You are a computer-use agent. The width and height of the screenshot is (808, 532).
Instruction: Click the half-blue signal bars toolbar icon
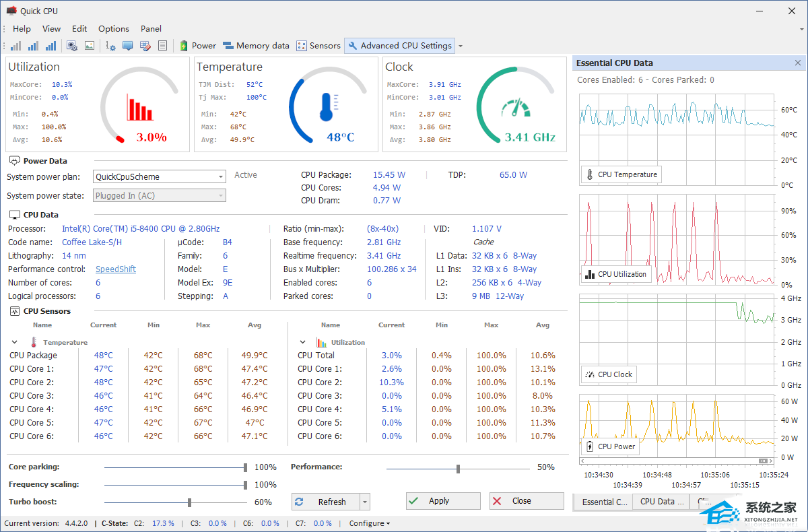tap(33, 46)
